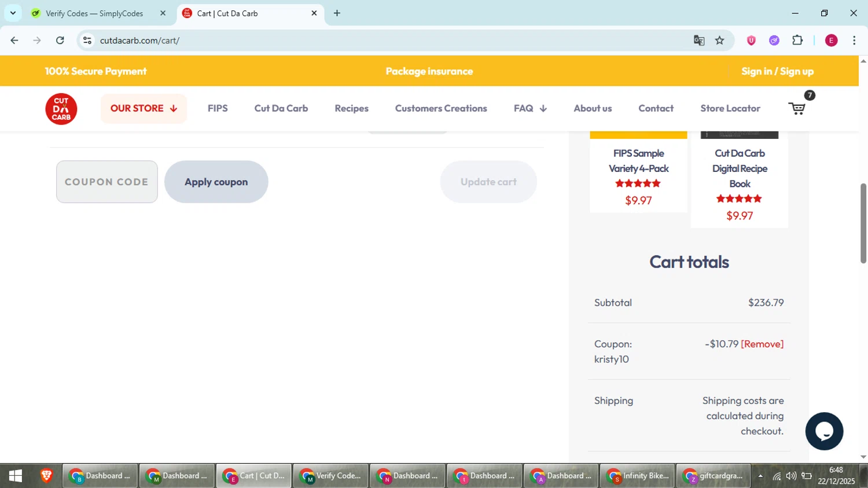Open the shopping cart icon
This screenshot has width=868, height=488.
click(x=797, y=108)
